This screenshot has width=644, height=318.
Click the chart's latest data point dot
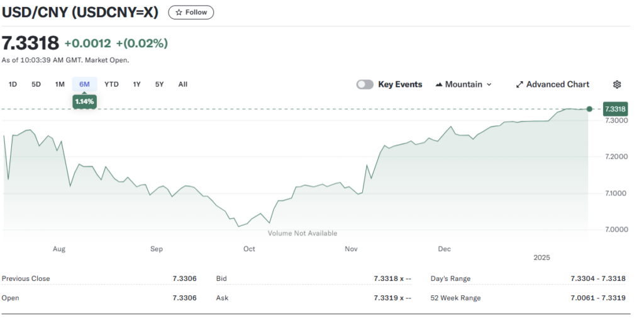coord(589,109)
